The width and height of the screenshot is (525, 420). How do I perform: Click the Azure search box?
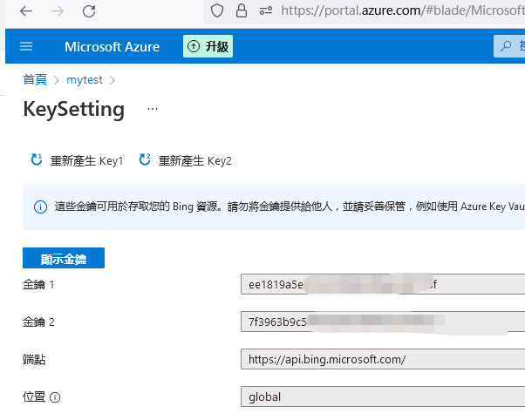509,46
